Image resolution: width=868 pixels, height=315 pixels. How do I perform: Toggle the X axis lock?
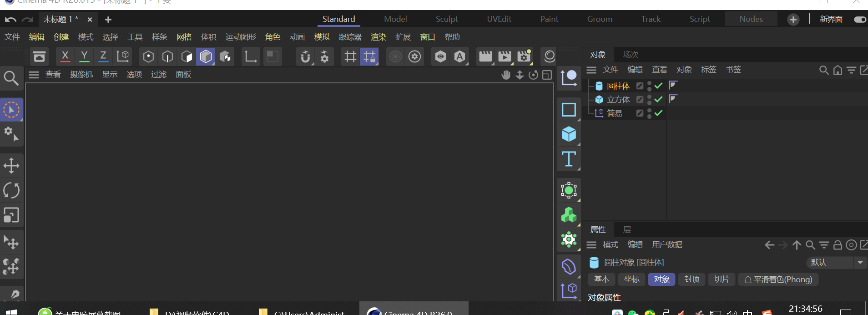tap(65, 56)
